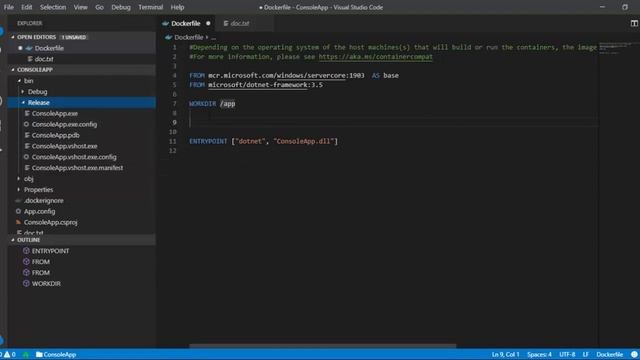Open ConsoleApp.vshost.exe.manifest file
640x360 pixels.
tap(78, 168)
